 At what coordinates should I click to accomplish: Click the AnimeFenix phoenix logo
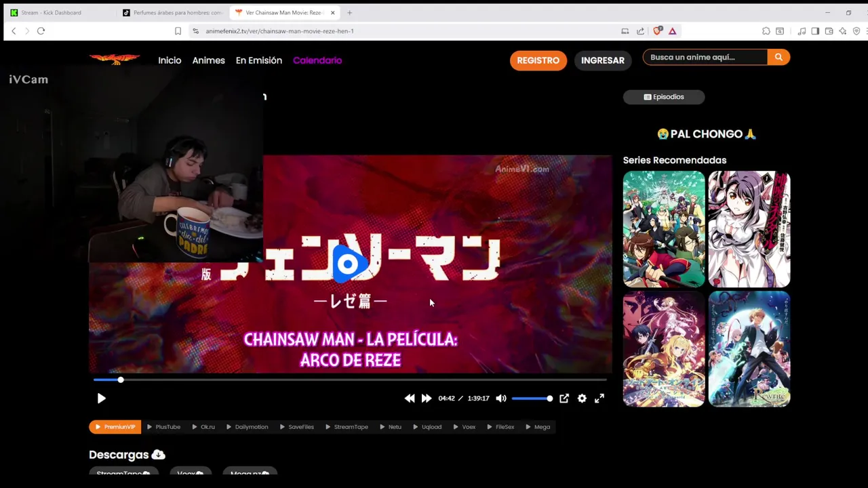[115, 60]
